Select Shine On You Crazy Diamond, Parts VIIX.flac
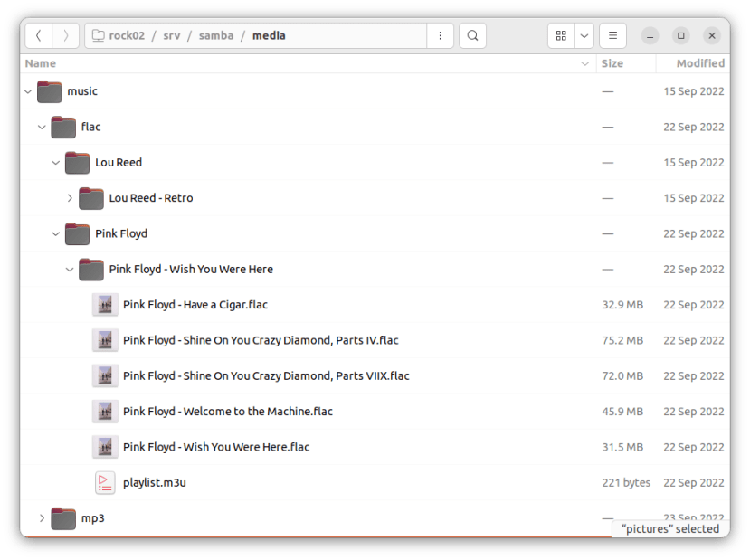750x560 pixels. click(x=266, y=375)
